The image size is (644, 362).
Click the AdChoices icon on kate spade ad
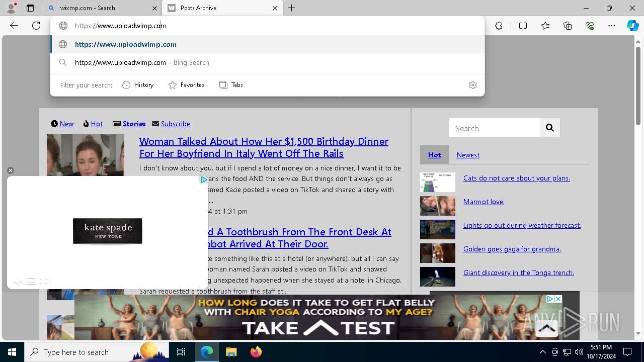point(204,179)
